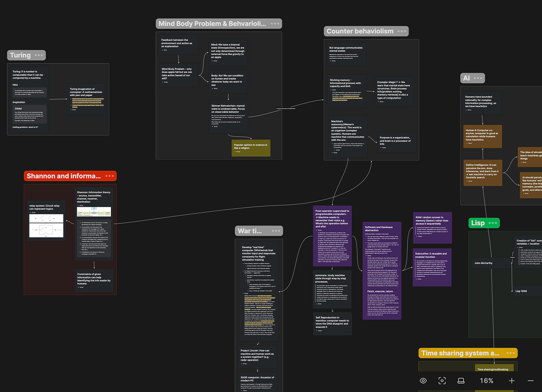Open the relay circuit diagram image
The image size is (542, 392).
[46, 226]
